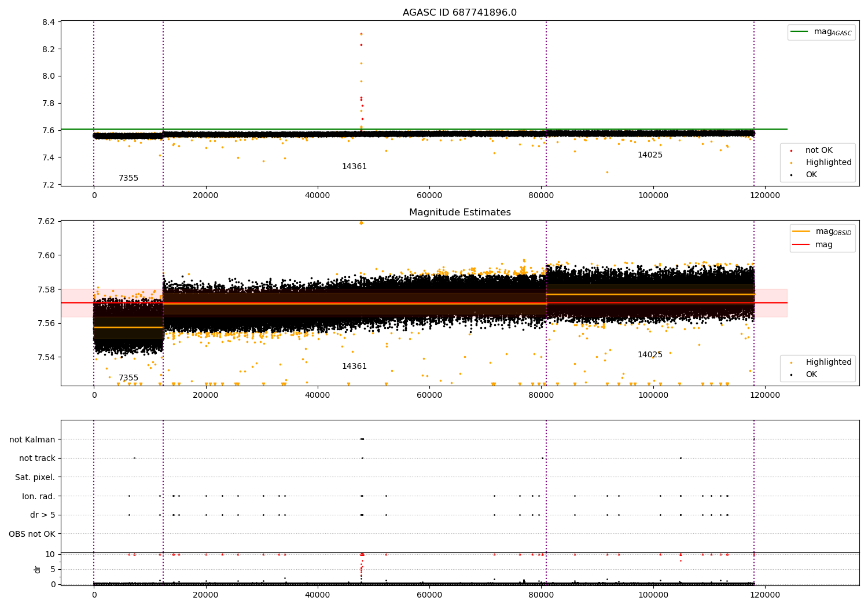Click the 14025 label in the Magnitude Estimates plot
Screen dimensions: 868x608
pyautogui.click(x=650, y=354)
